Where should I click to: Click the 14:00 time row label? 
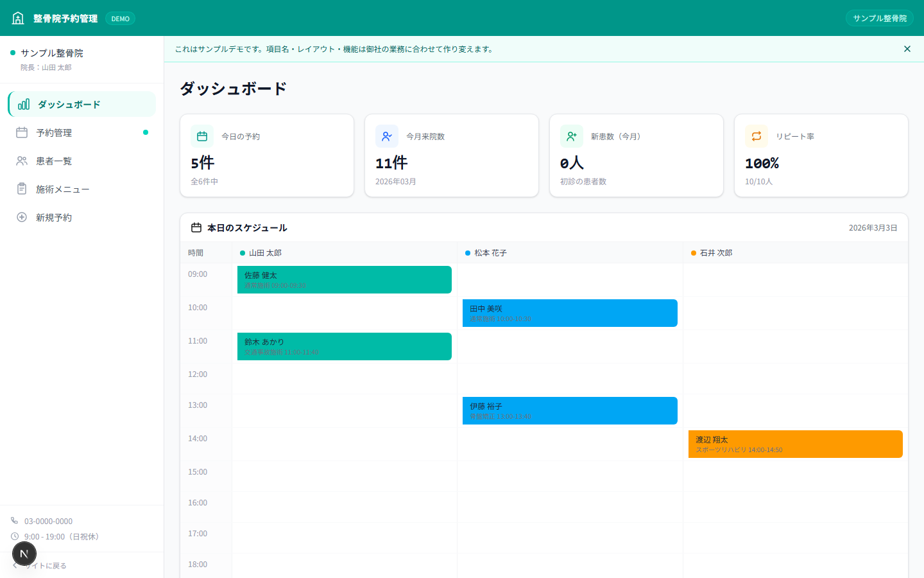(198, 439)
